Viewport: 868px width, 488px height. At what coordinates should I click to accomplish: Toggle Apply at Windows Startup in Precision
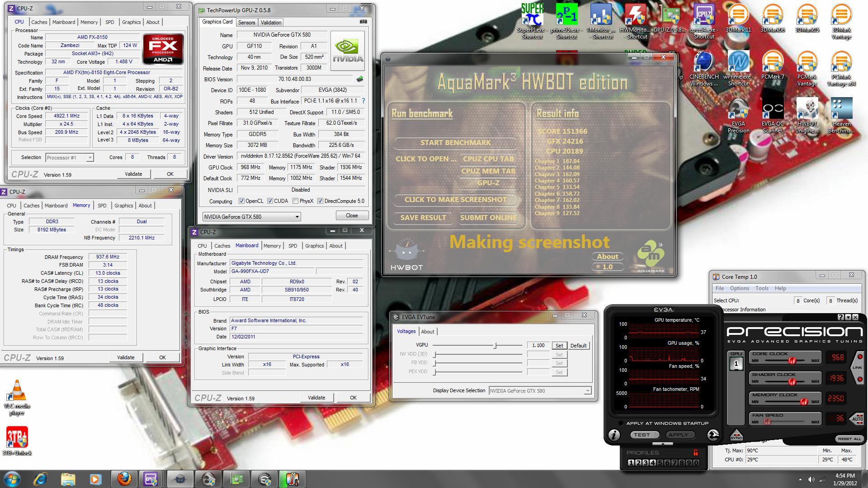[x=621, y=423]
